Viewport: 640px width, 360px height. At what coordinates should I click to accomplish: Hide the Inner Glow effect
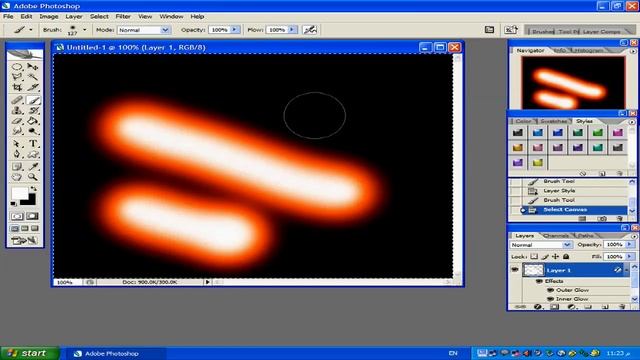point(551,299)
